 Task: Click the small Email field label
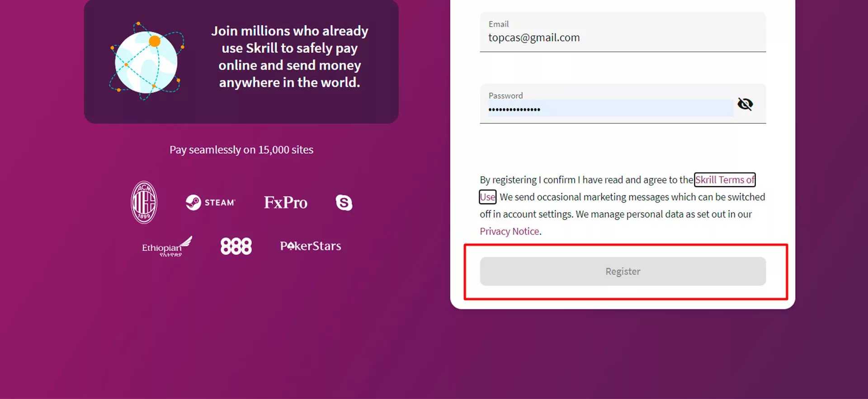tap(498, 24)
